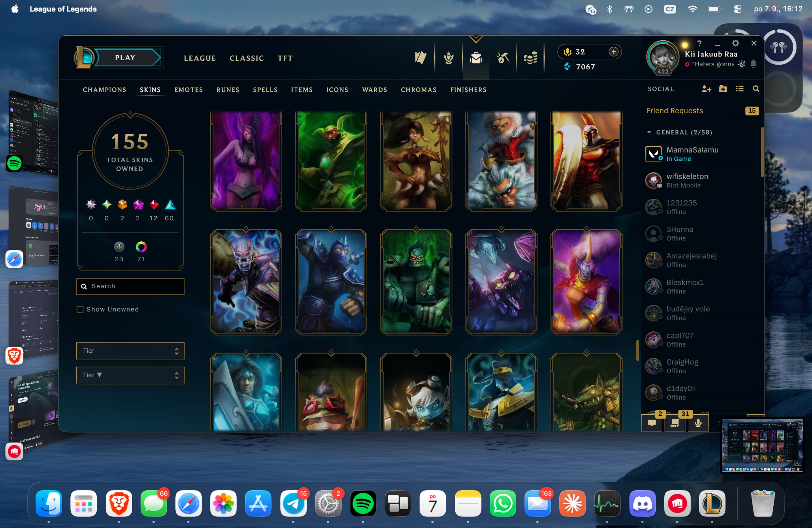Enable the Show Unowned checkbox
812x528 pixels.
click(x=80, y=310)
